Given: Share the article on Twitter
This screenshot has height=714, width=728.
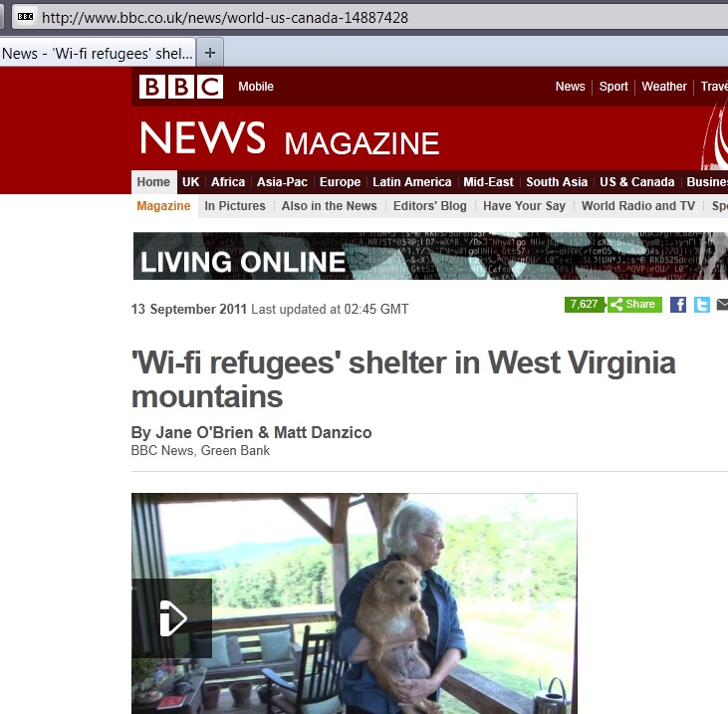Looking at the screenshot, I should pyautogui.click(x=701, y=305).
